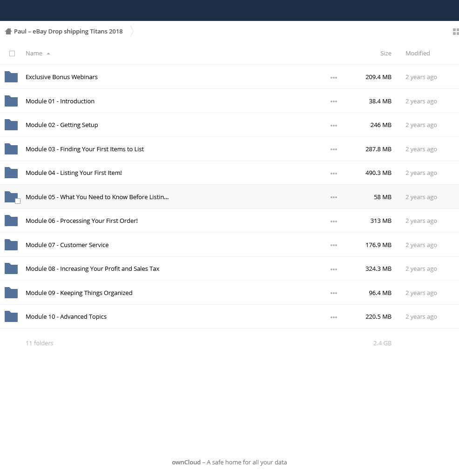Open more actions for Exclusive Bonus Webinars
Image resolution: width=459 pixels, height=476 pixels.
pos(333,77)
